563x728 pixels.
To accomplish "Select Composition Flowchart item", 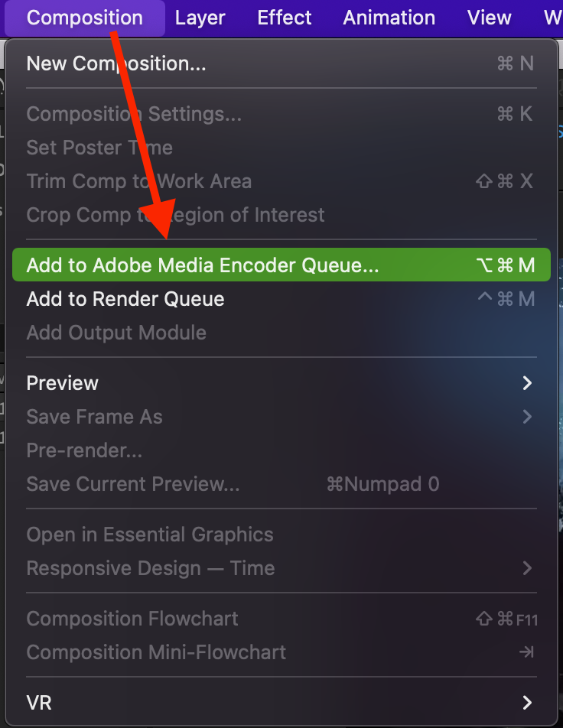I will pyautogui.click(x=132, y=619).
